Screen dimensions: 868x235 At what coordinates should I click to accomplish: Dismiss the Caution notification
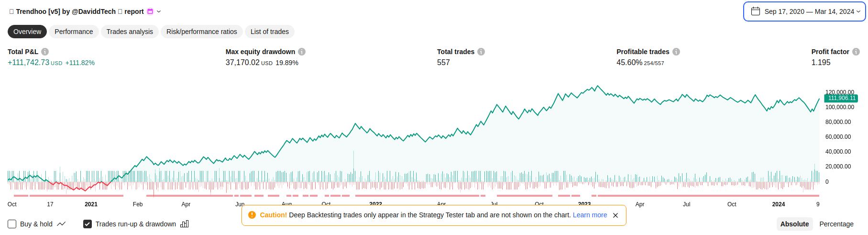click(615, 215)
